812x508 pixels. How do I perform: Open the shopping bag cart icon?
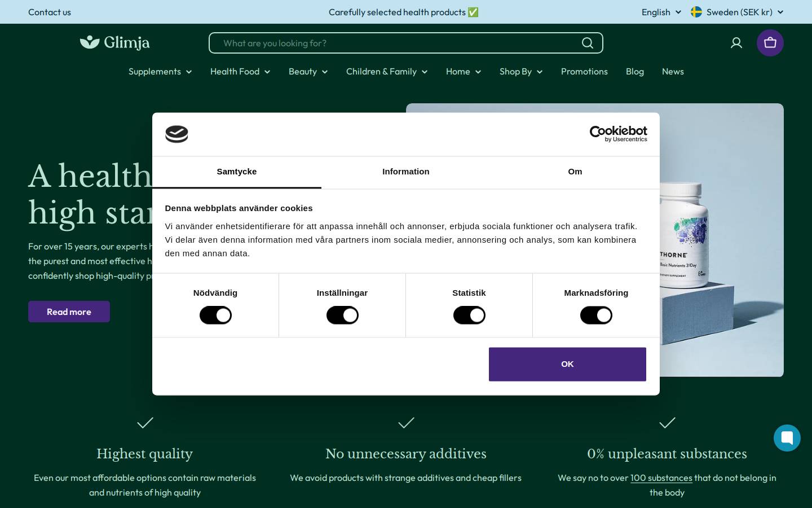770,43
